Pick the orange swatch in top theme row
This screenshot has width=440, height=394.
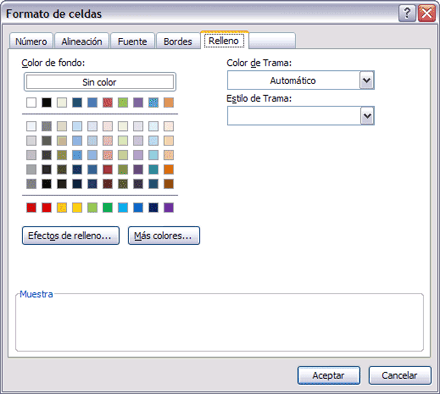point(169,102)
